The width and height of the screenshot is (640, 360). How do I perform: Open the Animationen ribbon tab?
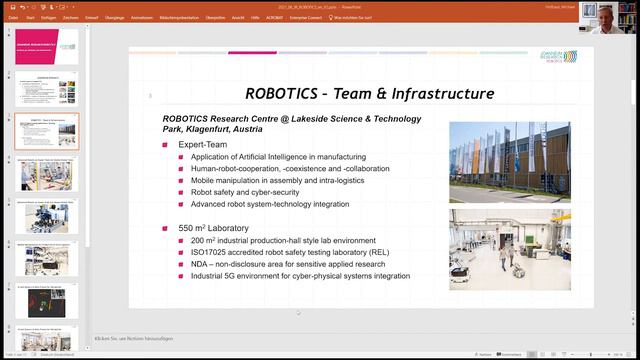(142, 18)
